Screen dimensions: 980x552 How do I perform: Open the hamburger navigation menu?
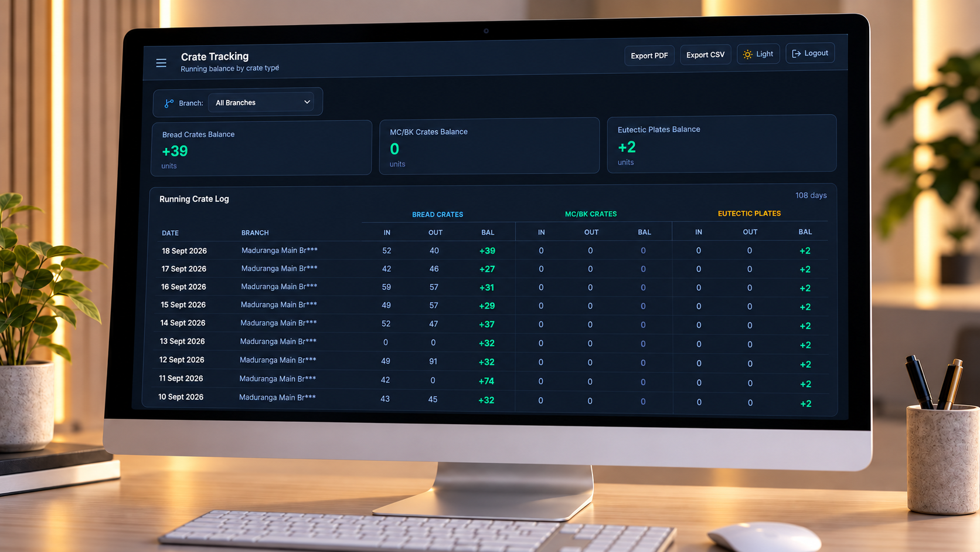161,63
